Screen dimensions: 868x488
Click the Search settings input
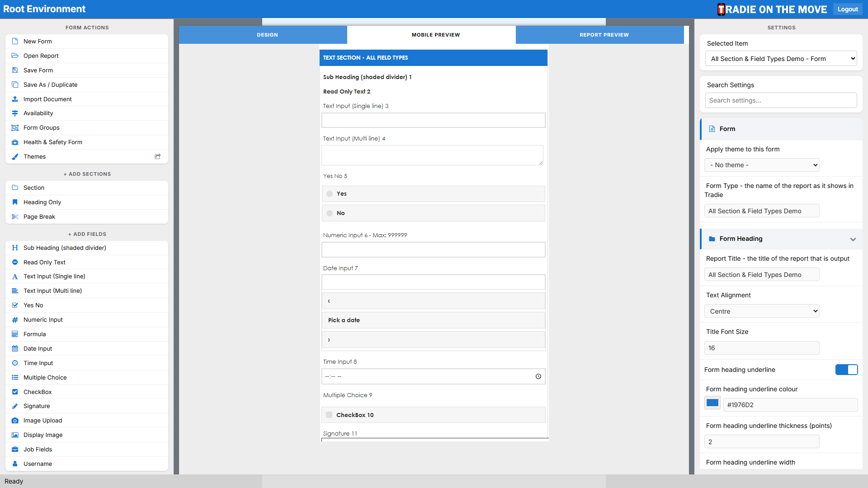click(x=781, y=100)
